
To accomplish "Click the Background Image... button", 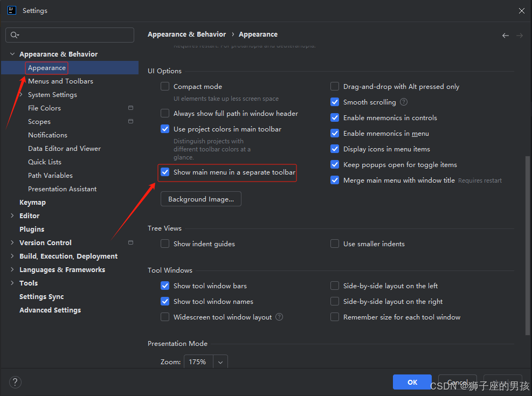I will pos(201,199).
